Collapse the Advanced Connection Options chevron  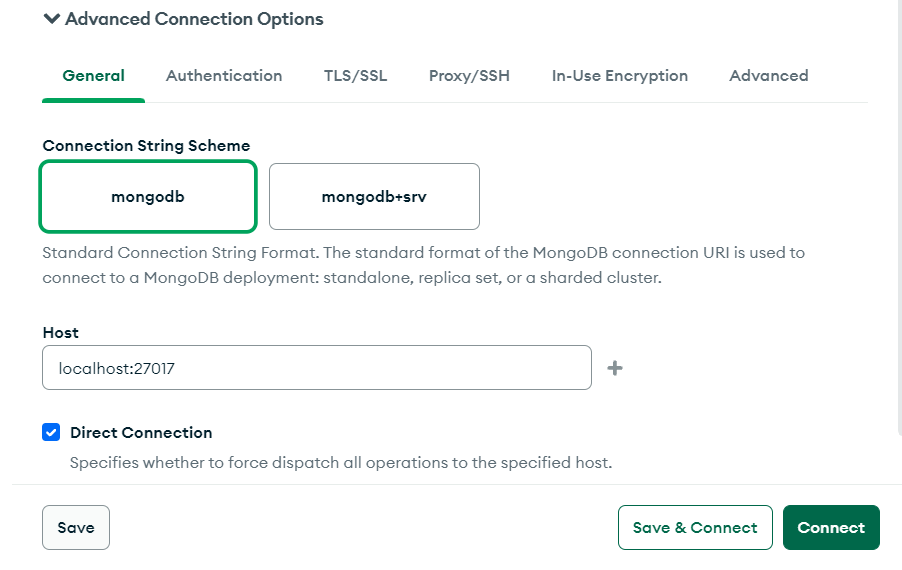tap(52, 19)
